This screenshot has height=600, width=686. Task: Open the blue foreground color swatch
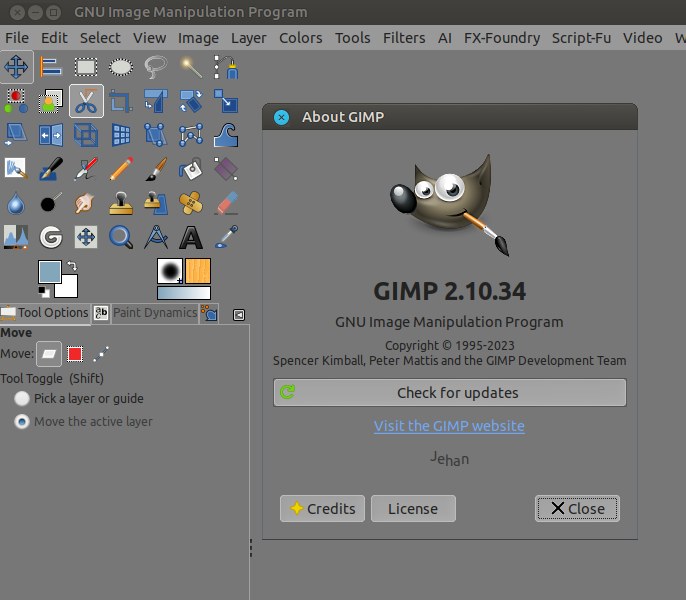pos(49,272)
